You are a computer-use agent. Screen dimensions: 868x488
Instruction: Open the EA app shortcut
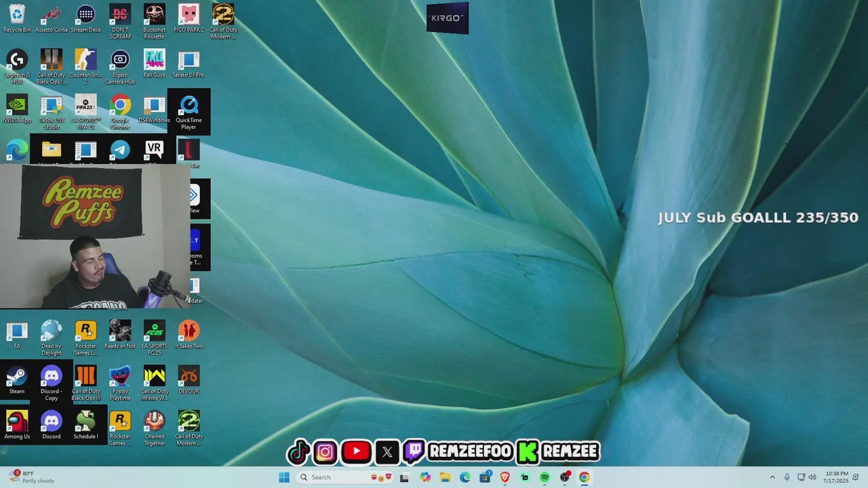point(17,335)
